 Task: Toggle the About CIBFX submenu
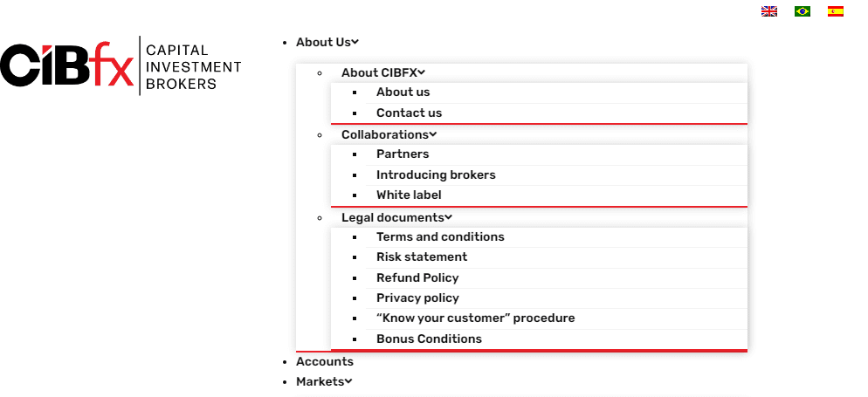[383, 72]
